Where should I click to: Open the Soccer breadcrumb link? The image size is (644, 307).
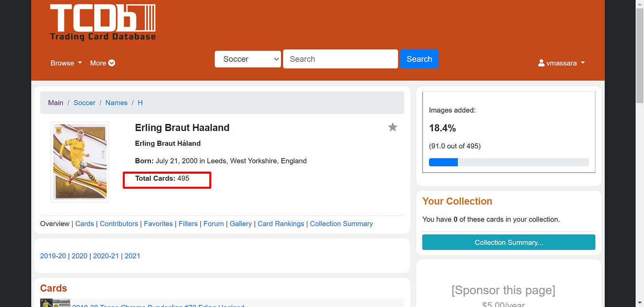[84, 103]
